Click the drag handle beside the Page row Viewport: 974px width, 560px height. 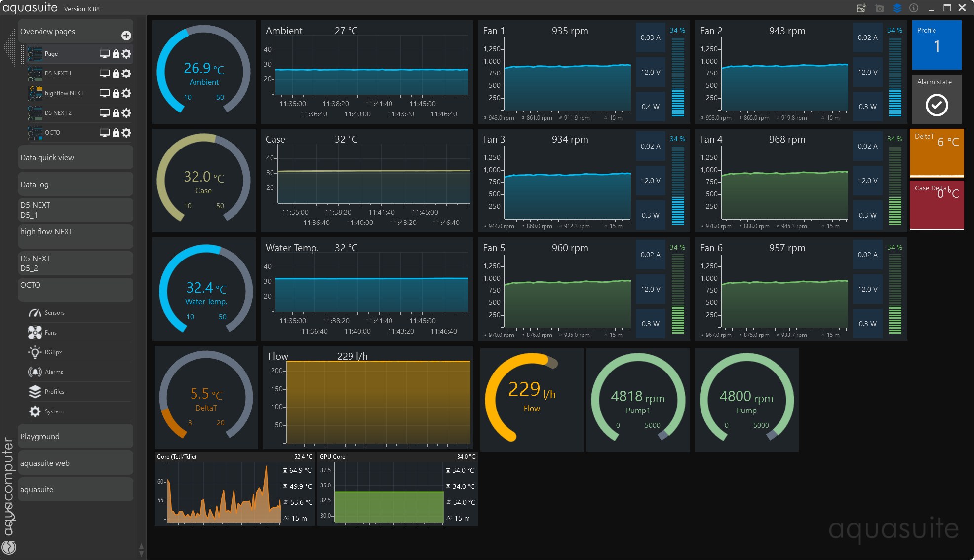click(x=23, y=54)
